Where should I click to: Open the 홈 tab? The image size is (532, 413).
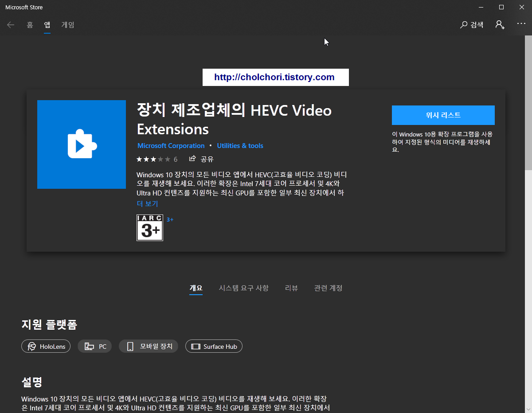click(x=30, y=25)
